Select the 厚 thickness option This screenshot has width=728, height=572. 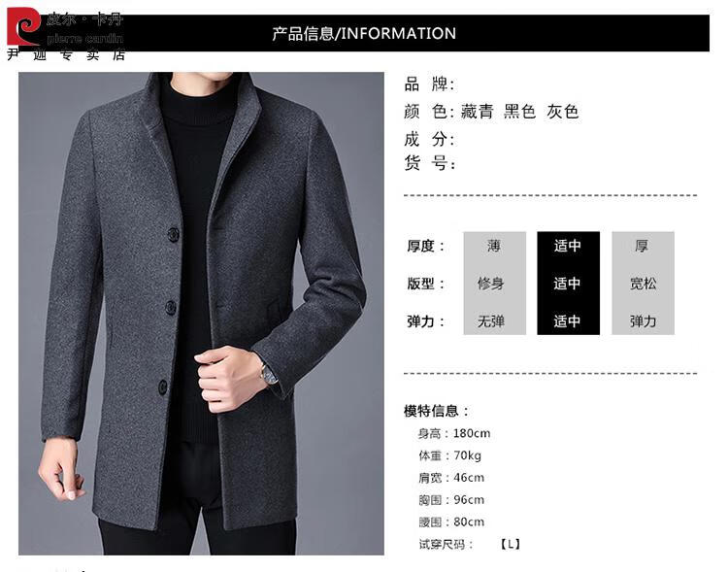[643, 246]
